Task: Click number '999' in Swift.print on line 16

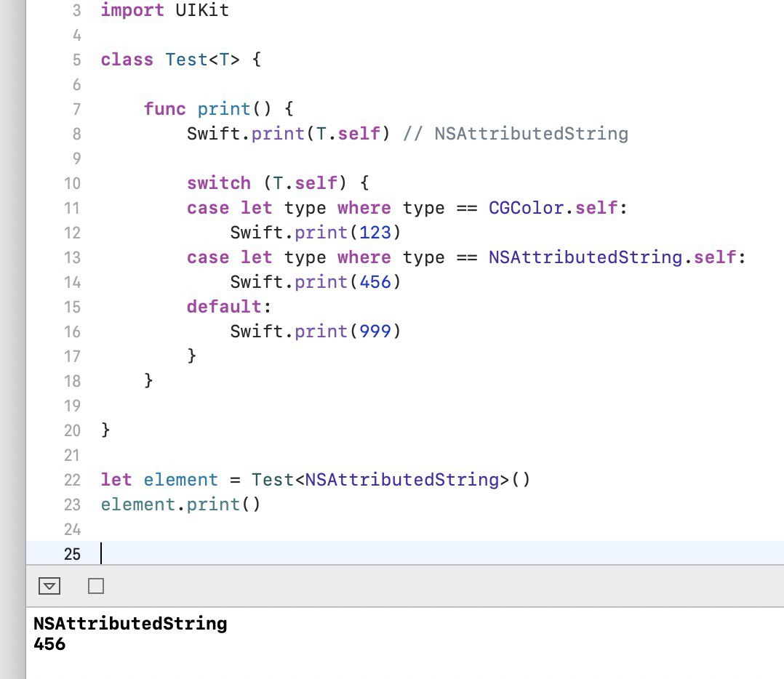Action: pyautogui.click(x=375, y=332)
